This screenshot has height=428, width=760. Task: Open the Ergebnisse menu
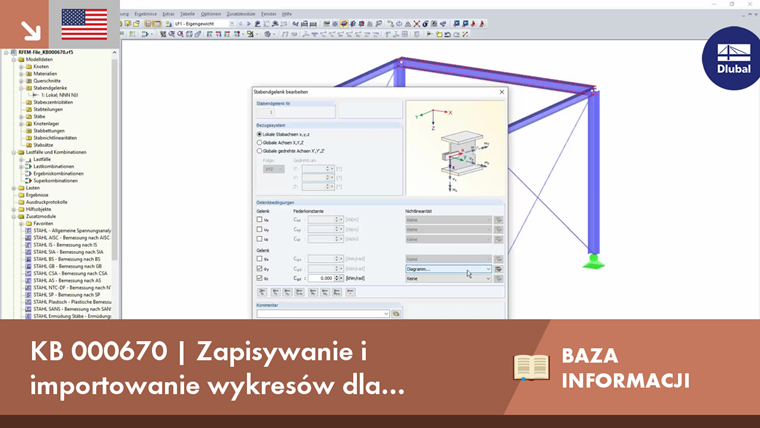tap(145, 14)
